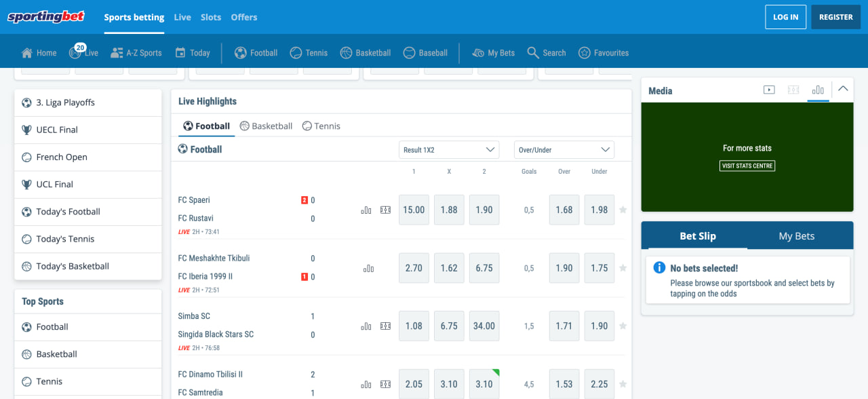Open Offers top menu
This screenshot has width=868, height=399.
[x=244, y=17]
